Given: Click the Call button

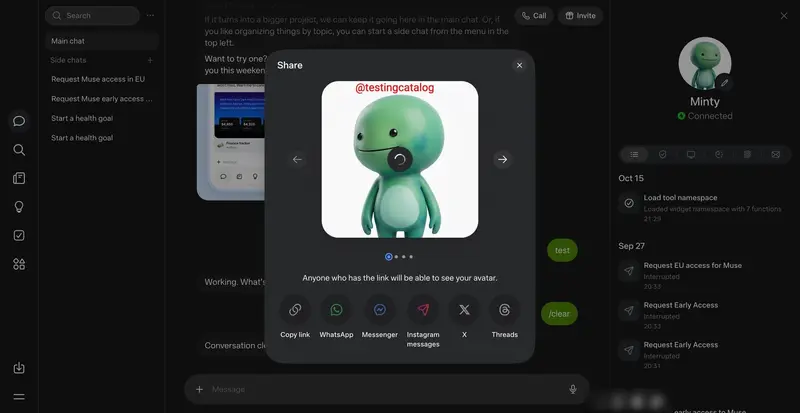Looking at the screenshot, I should pyautogui.click(x=534, y=16).
